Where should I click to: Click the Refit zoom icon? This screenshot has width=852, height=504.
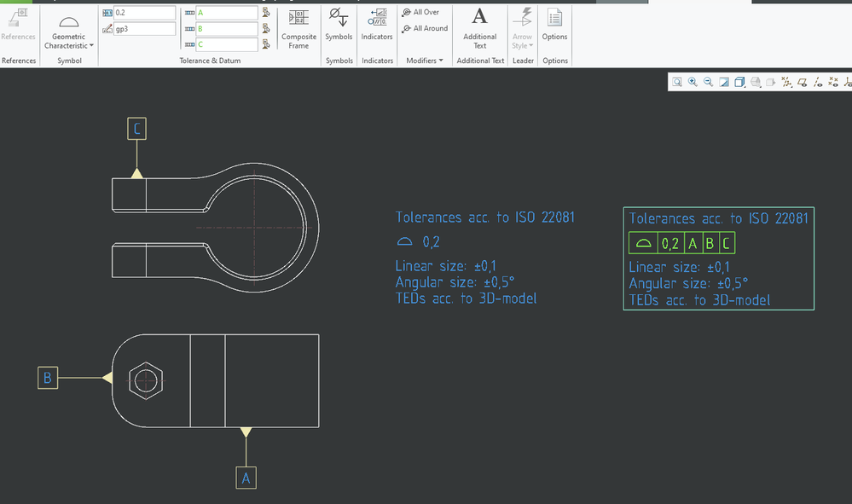pyautogui.click(x=676, y=82)
